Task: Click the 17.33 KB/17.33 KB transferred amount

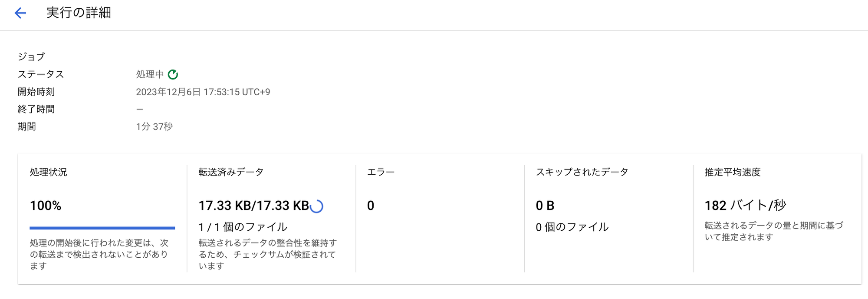Action: tap(253, 206)
